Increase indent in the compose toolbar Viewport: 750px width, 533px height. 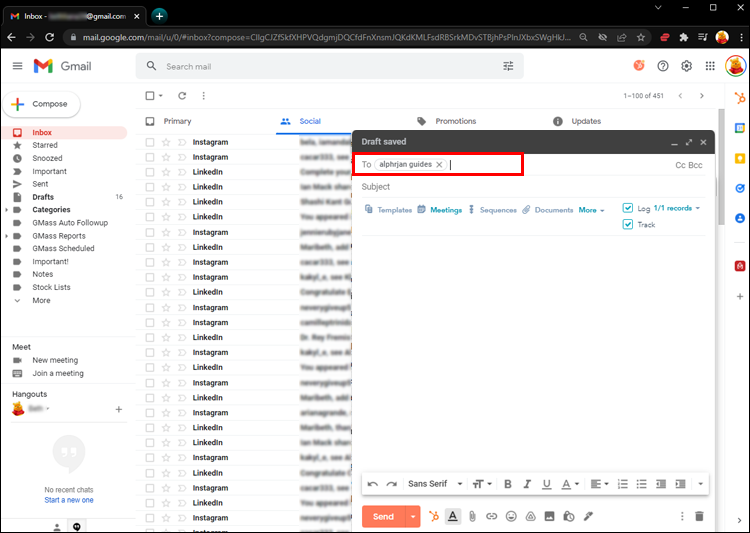(x=680, y=484)
